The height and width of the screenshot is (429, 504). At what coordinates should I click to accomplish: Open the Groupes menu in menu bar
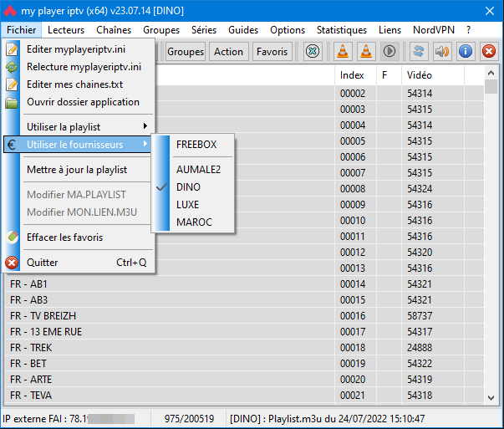click(161, 30)
